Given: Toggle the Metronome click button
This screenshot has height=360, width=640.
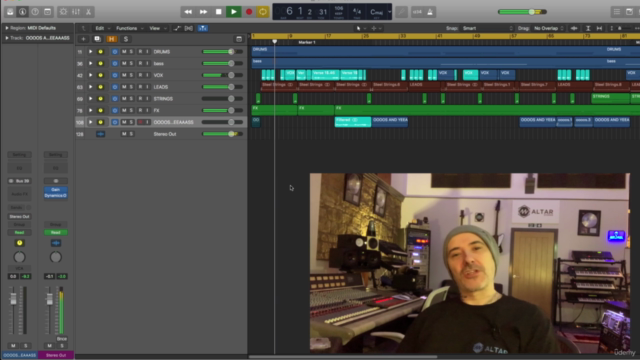Looking at the screenshot, I should (x=430, y=12).
